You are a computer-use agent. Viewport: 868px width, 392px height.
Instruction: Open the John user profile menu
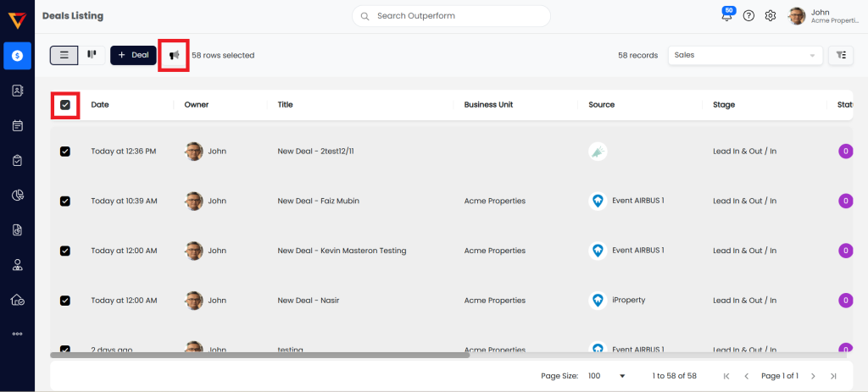tap(823, 16)
